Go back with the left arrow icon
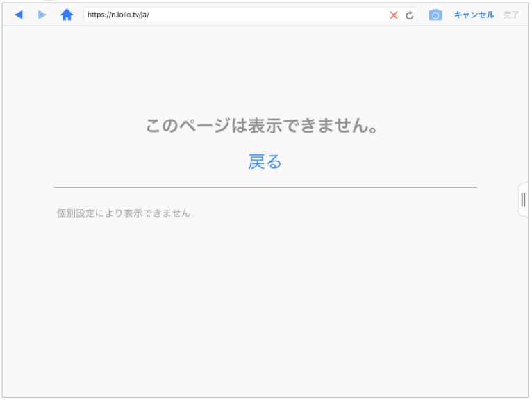Viewport: 532px width, 401px height. coord(19,15)
